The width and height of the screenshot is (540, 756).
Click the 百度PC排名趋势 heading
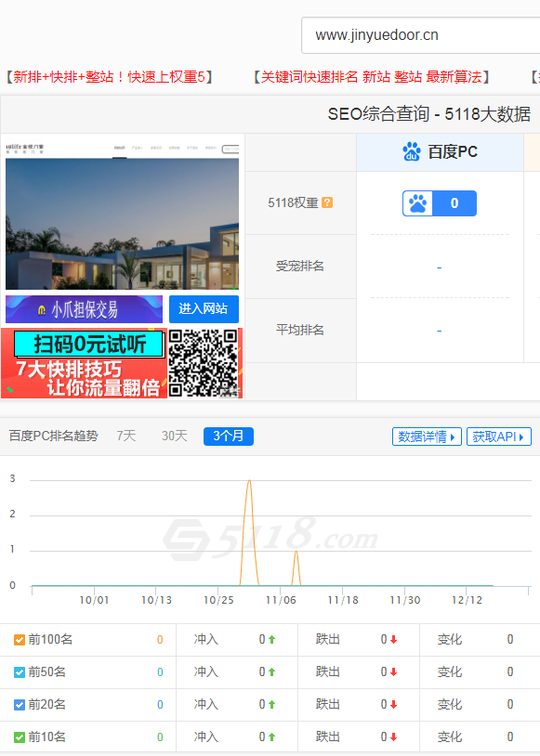coord(54,436)
